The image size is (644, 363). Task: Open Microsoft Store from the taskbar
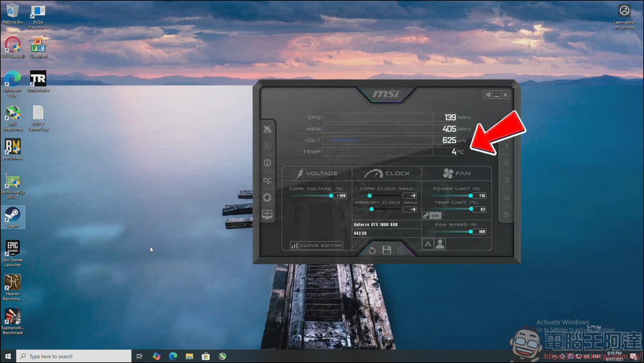tap(206, 356)
